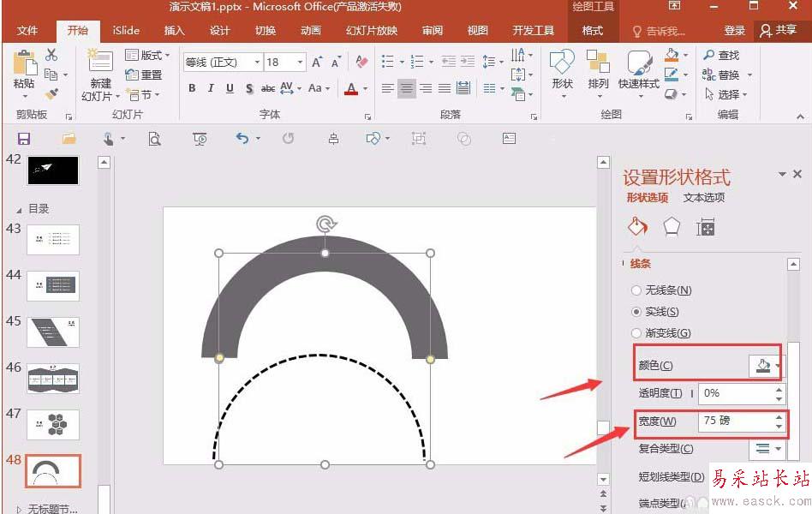
Task: Click the 新建幻灯片 button
Action: click(100, 75)
